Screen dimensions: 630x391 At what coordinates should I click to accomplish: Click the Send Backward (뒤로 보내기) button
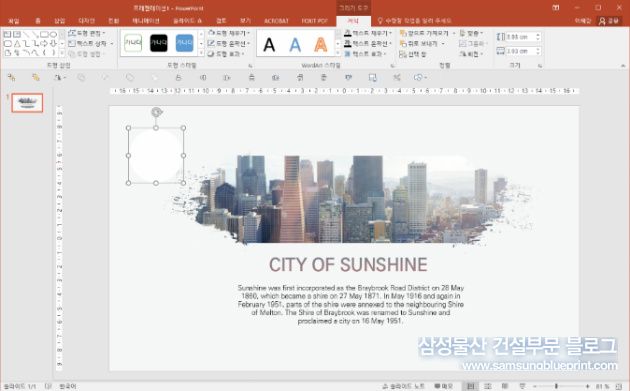pyautogui.click(x=422, y=43)
